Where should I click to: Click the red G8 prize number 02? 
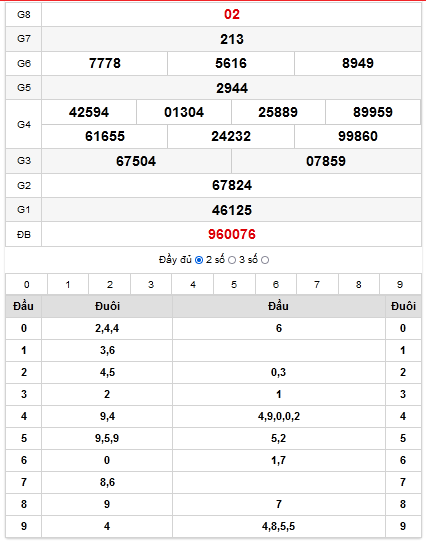coord(232,14)
